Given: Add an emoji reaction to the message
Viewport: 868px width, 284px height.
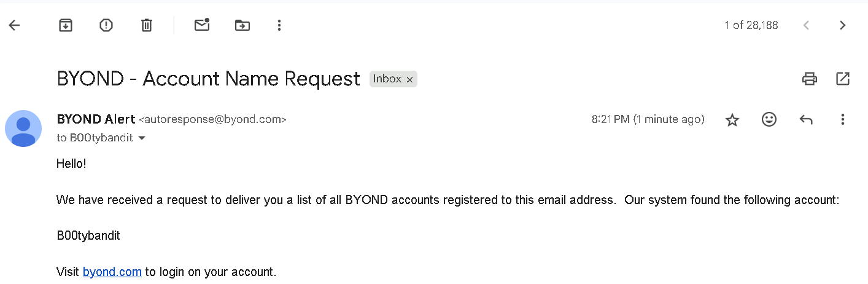Looking at the screenshot, I should click(769, 119).
